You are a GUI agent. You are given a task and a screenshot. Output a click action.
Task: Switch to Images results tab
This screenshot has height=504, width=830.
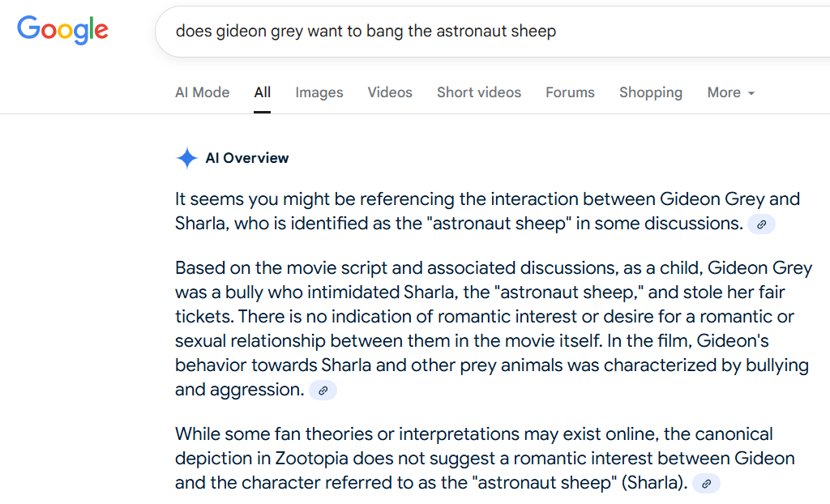319,92
